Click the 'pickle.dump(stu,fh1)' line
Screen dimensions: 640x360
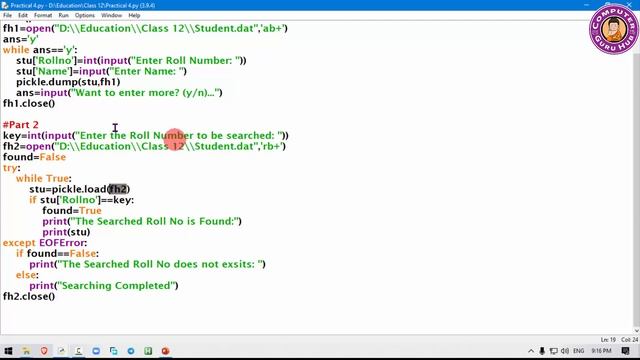click(68, 82)
